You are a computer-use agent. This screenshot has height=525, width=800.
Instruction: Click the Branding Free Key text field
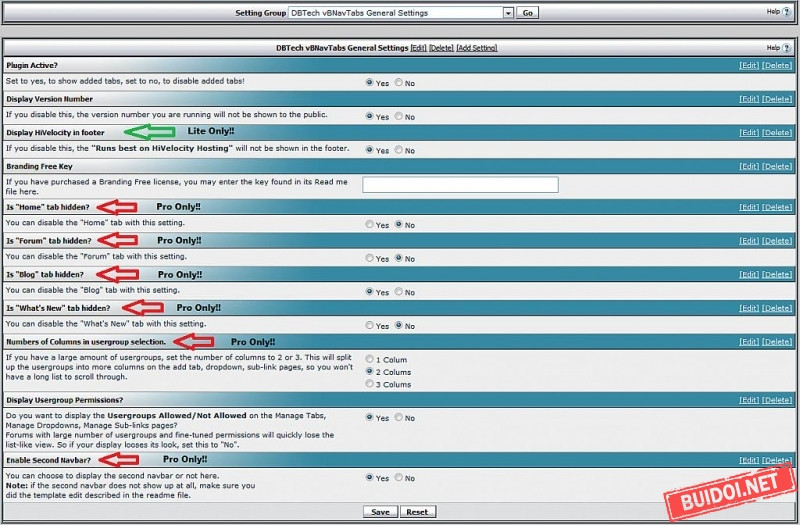point(460,185)
